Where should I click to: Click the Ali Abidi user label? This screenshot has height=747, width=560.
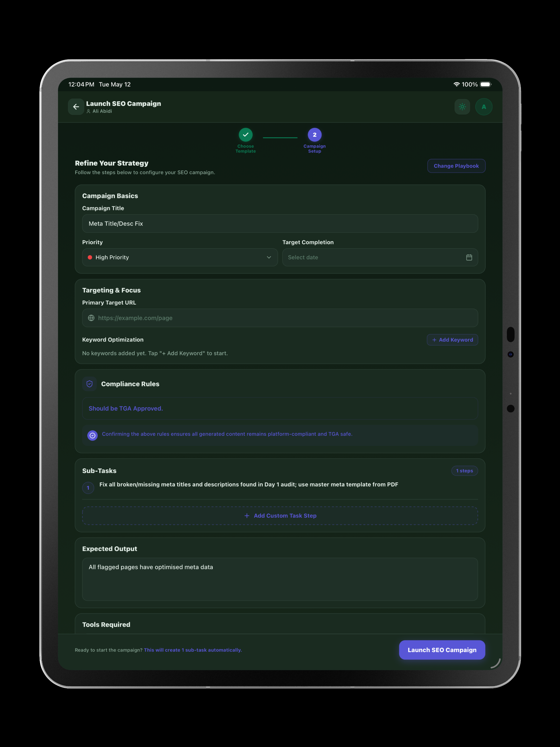click(99, 111)
